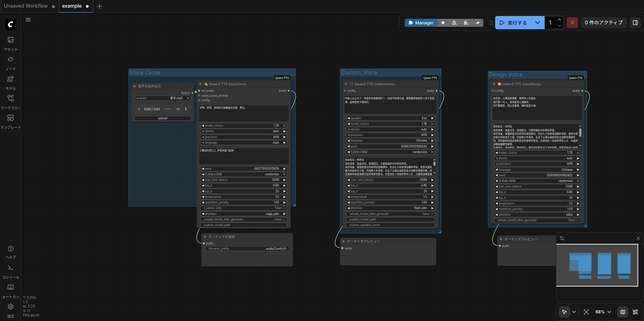This screenshot has height=321, width=644.
Task: Toggle the minimap button in bottom toolbar
Action: tap(623, 312)
